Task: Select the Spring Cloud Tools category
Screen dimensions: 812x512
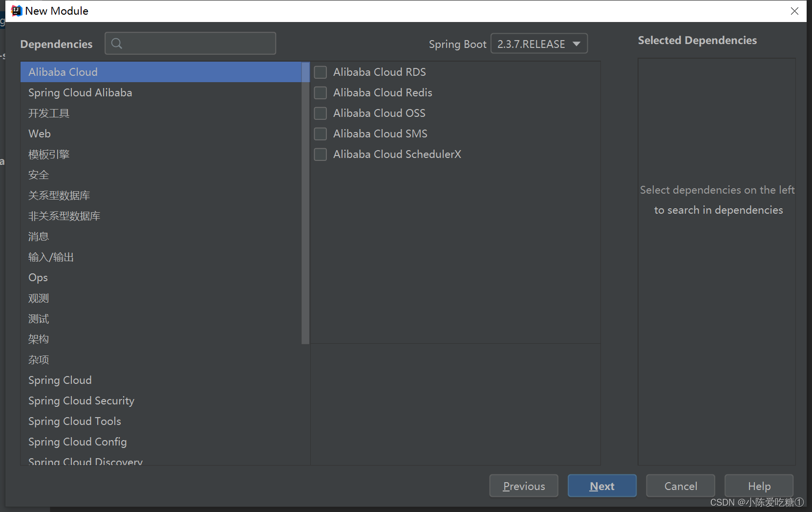Action: click(161, 421)
